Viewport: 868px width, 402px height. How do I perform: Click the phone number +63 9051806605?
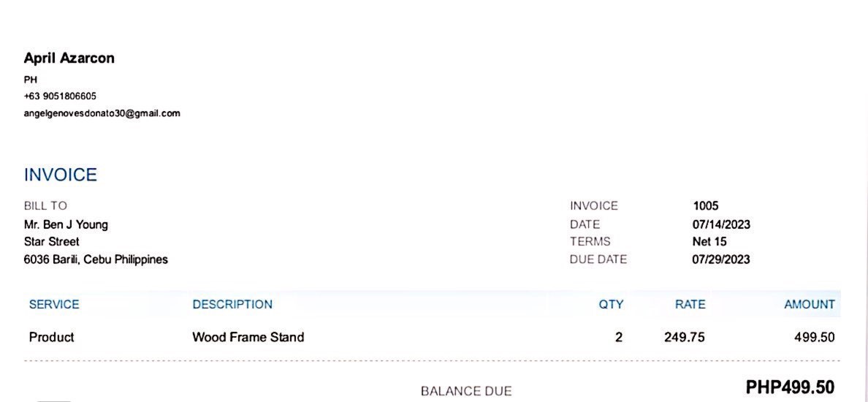[x=60, y=96]
